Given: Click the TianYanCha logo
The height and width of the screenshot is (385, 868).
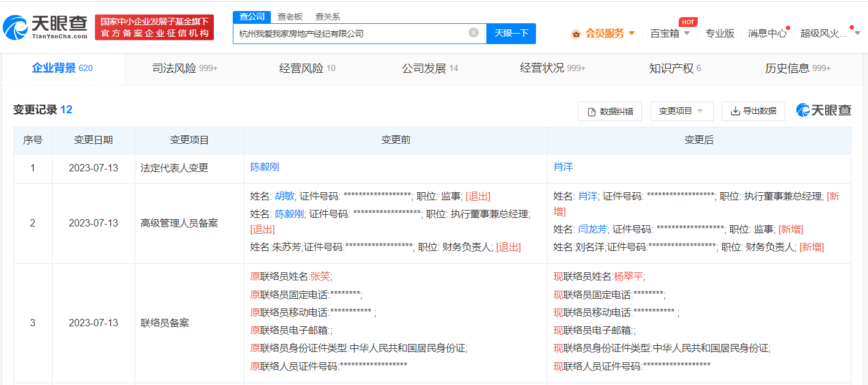Looking at the screenshot, I should point(45,27).
